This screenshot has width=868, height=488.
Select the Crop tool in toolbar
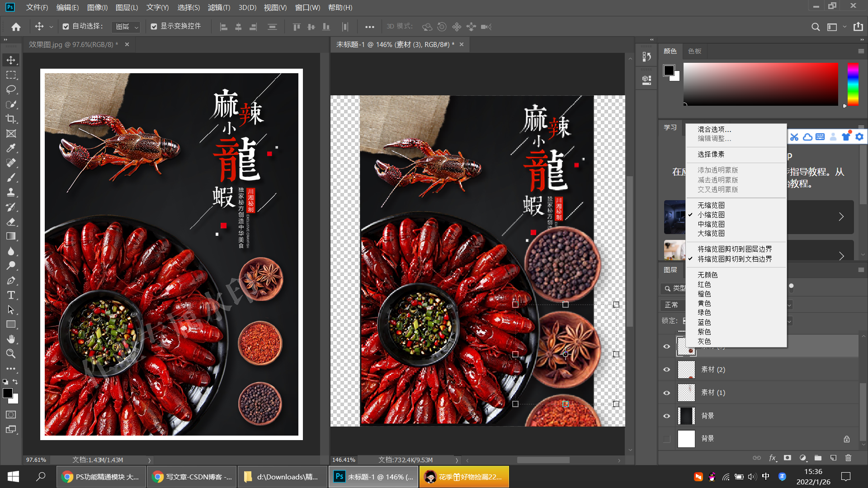pos(11,119)
